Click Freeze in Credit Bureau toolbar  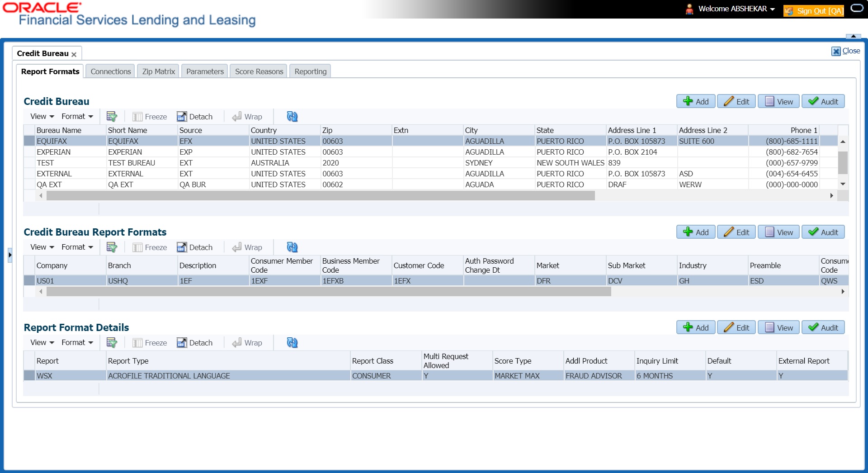tap(150, 117)
